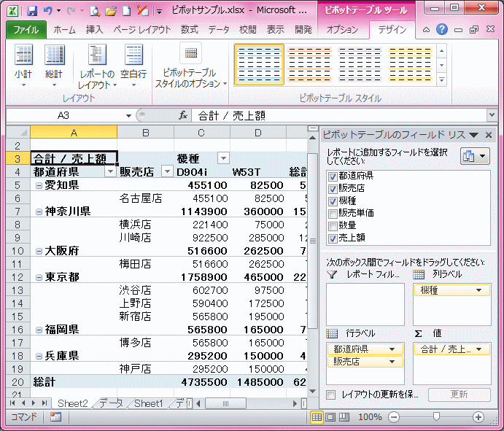
Task: Click the horizontal scrollbar thumb
Action: (x=225, y=403)
